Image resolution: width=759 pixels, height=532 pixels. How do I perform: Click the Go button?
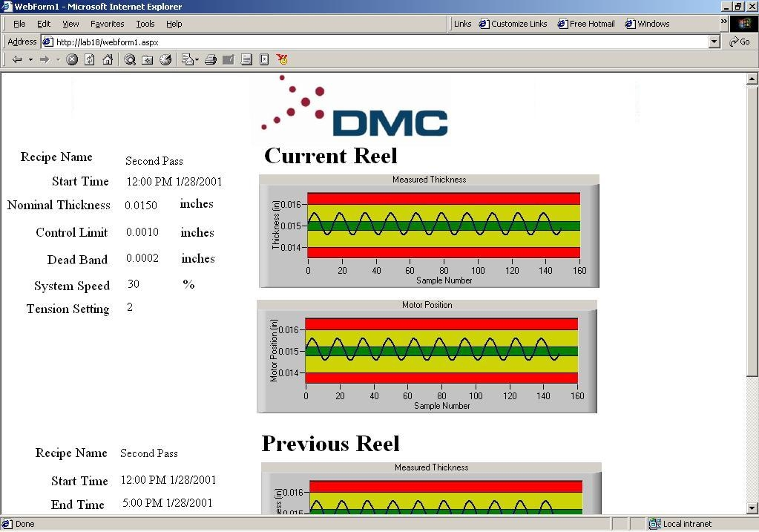(x=740, y=42)
